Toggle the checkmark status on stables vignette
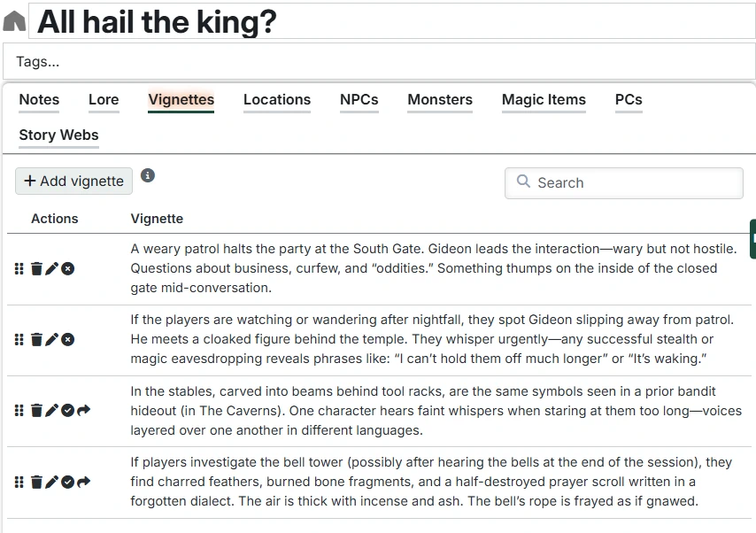Image resolution: width=756 pixels, height=533 pixels. pyautogui.click(x=67, y=410)
